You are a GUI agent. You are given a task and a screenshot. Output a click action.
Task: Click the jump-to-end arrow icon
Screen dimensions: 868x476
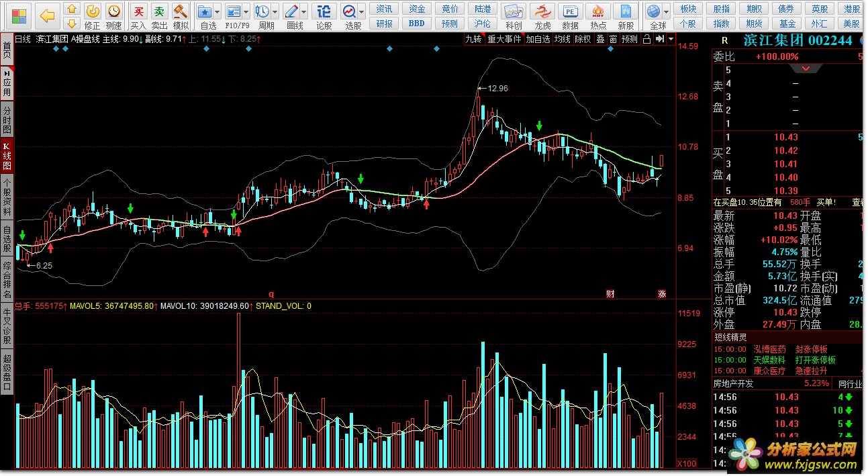(x=660, y=39)
